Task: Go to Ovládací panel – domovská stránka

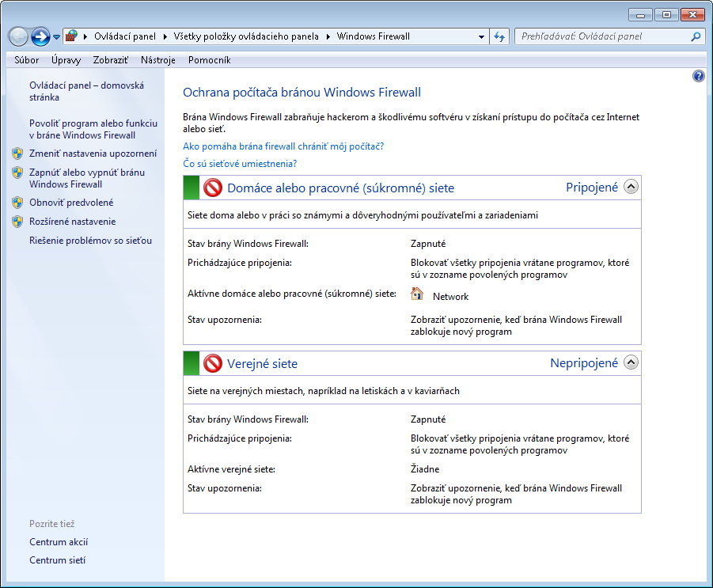Action: point(86,92)
